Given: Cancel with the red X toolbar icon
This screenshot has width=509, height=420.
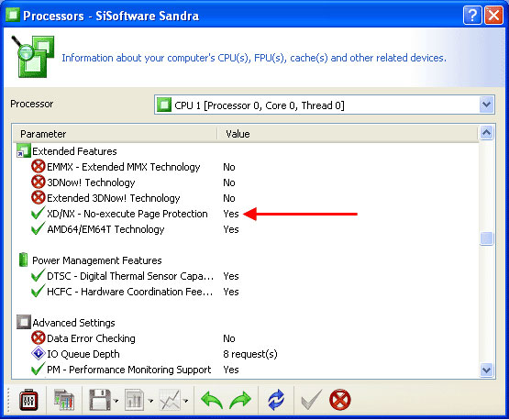Looking at the screenshot, I should (340, 400).
